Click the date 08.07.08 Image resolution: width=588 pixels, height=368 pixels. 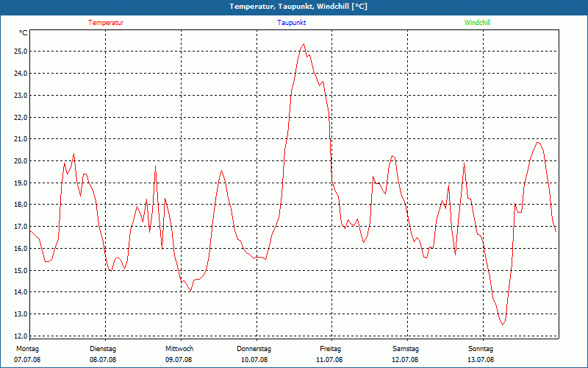click(x=103, y=360)
